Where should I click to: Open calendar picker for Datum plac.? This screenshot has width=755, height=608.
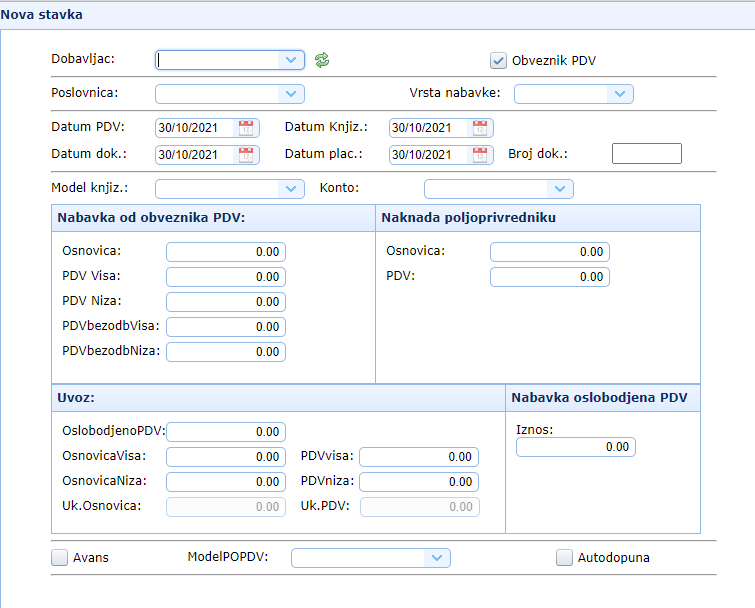(x=480, y=155)
